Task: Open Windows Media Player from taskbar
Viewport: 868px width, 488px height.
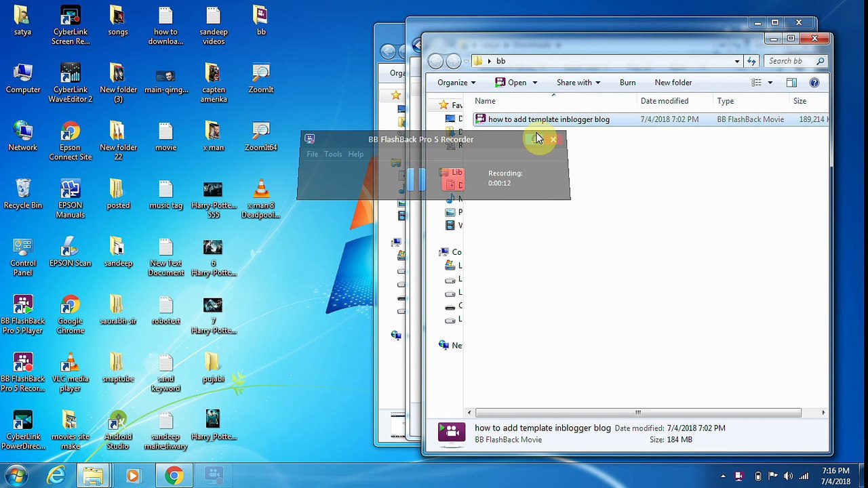Action: pyautogui.click(x=133, y=476)
